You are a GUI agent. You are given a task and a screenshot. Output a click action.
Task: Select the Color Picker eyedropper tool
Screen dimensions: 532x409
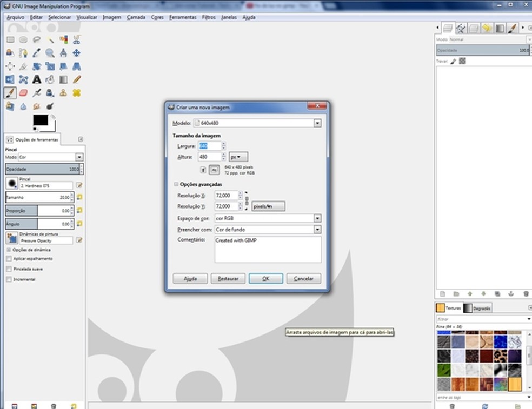click(x=37, y=52)
